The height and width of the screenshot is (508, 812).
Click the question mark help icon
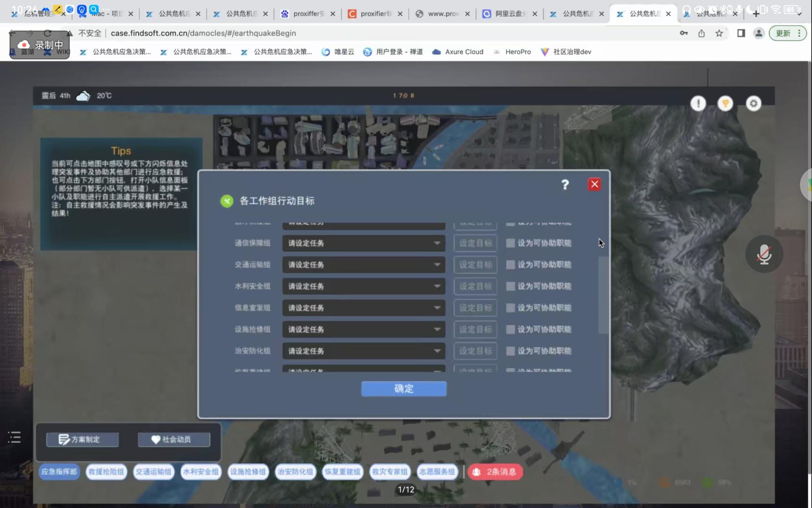(565, 185)
